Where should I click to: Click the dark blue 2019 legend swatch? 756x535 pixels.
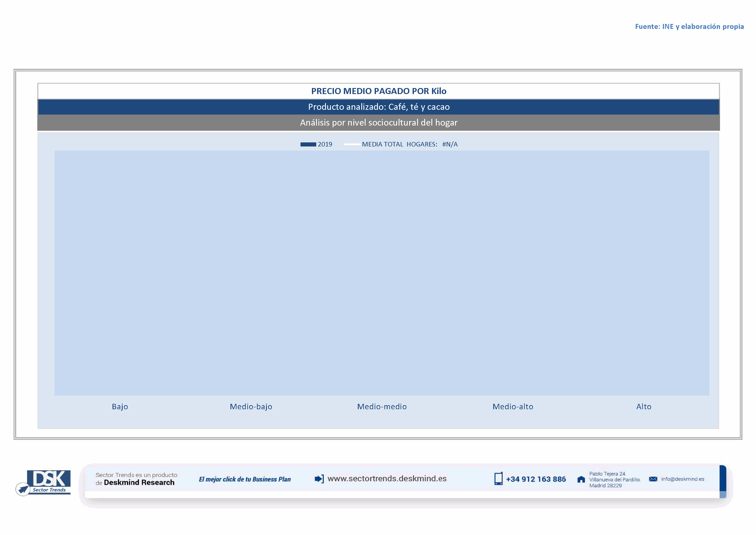(x=308, y=144)
